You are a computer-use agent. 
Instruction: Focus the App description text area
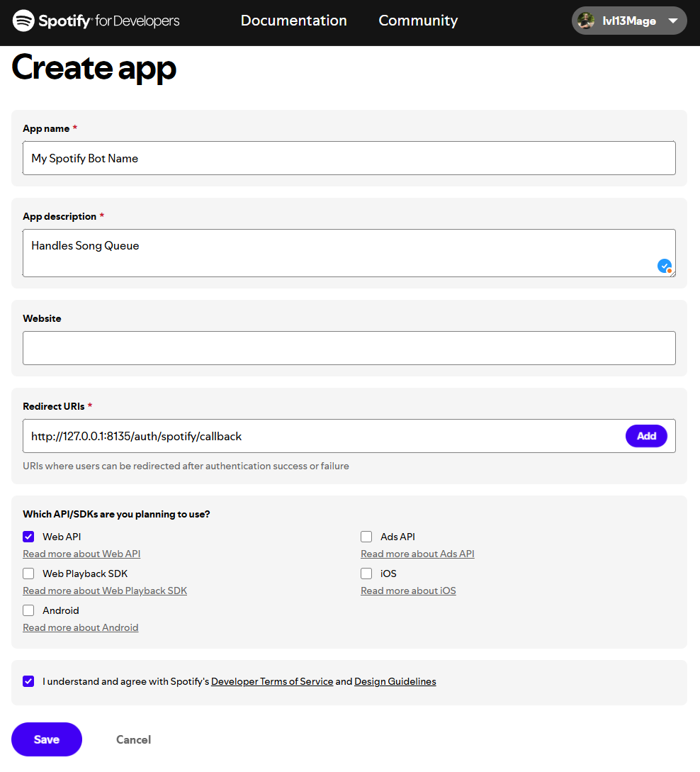[349, 253]
